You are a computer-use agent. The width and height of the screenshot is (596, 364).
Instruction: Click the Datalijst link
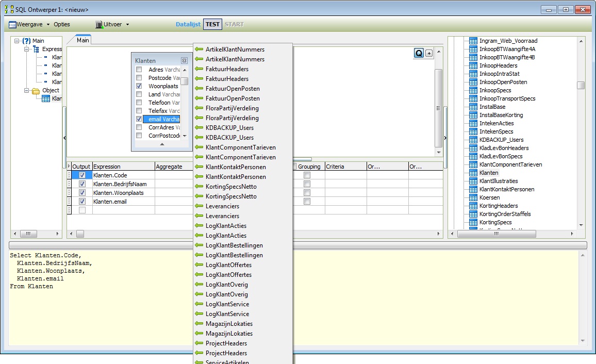(x=188, y=24)
